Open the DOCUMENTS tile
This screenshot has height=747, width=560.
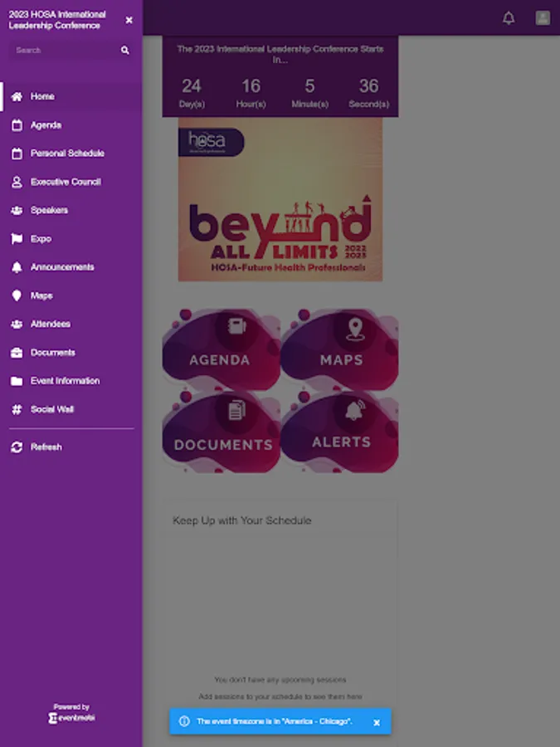(221, 432)
